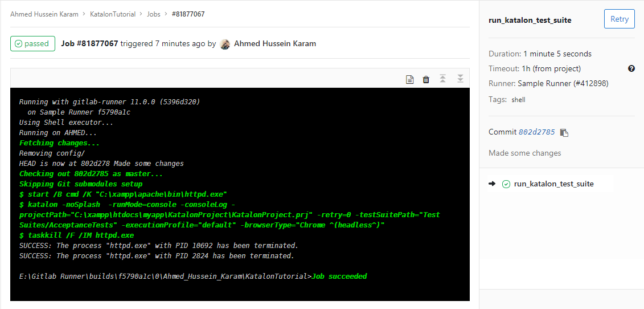Open Ahmed Hussein Karam breadcrumb link
Screen dimensions: 644x309
[44, 14]
